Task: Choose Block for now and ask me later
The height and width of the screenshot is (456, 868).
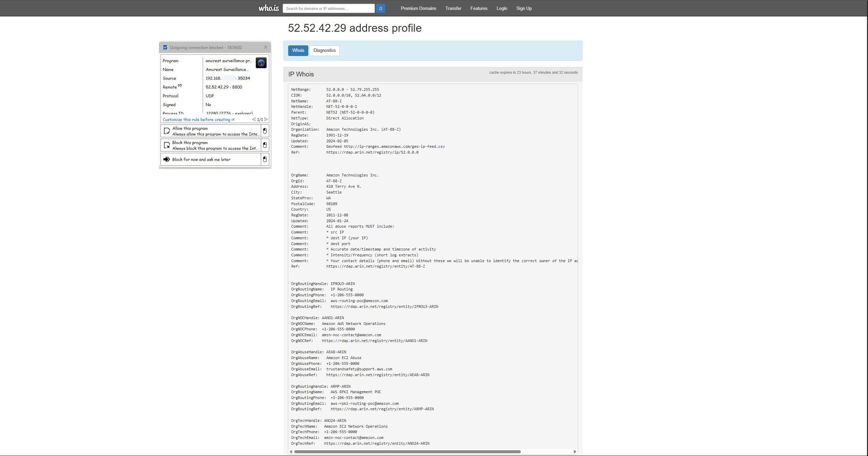Action: coord(210,159)
